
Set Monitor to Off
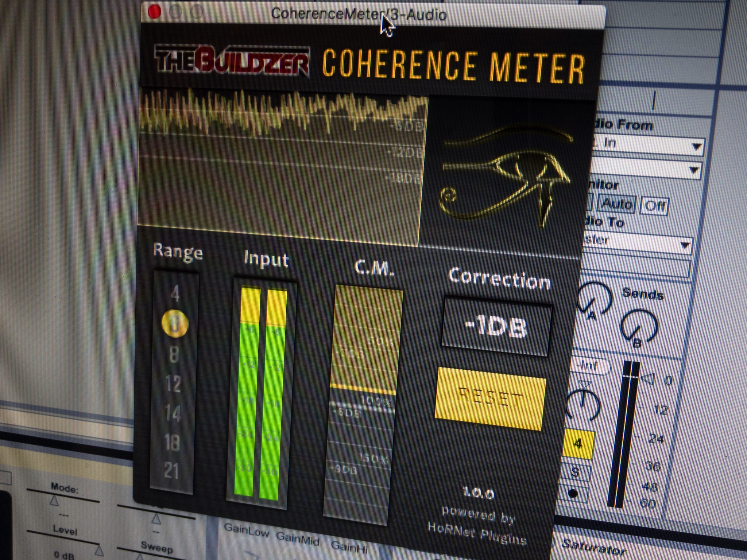(x=655, y=206)
